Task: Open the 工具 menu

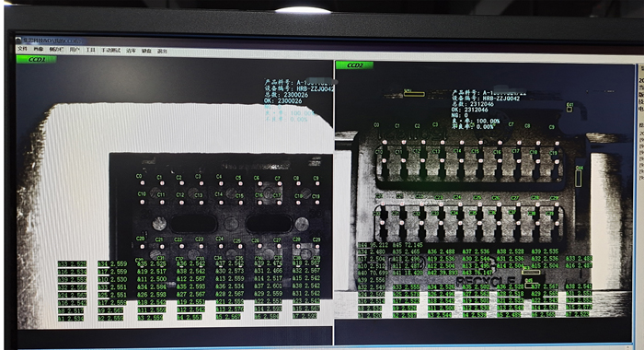Action: (91, 50)
